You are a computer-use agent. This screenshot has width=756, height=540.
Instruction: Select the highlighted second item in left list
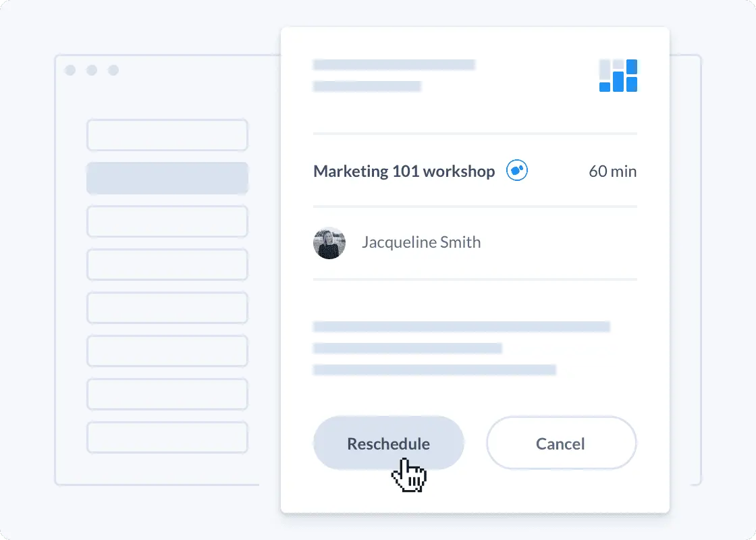167,178
